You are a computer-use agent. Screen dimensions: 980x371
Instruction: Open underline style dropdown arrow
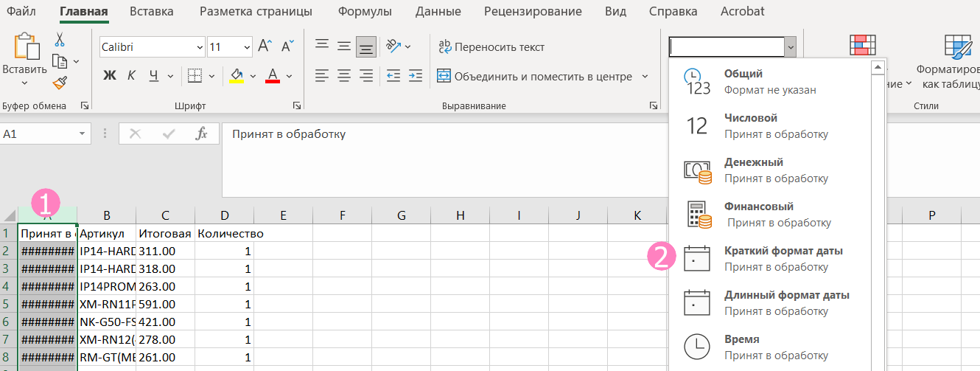[x=170, y=75]
